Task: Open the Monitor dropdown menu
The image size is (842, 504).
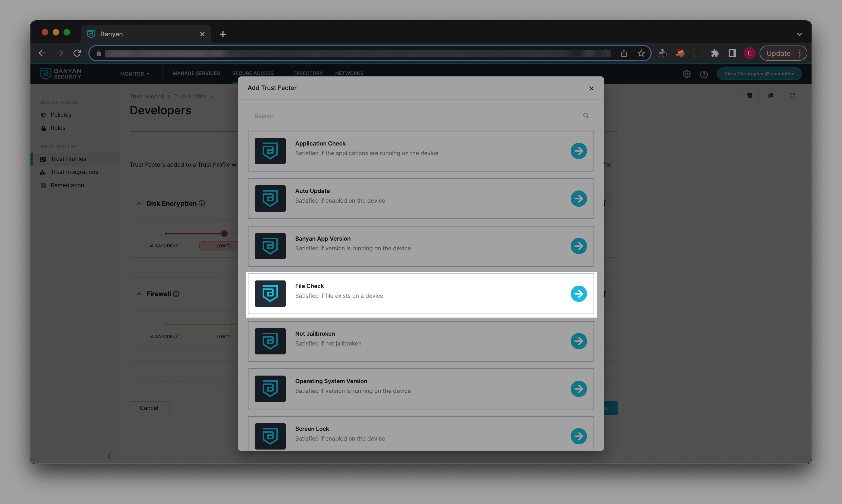Action: click(x=135, y=74)
